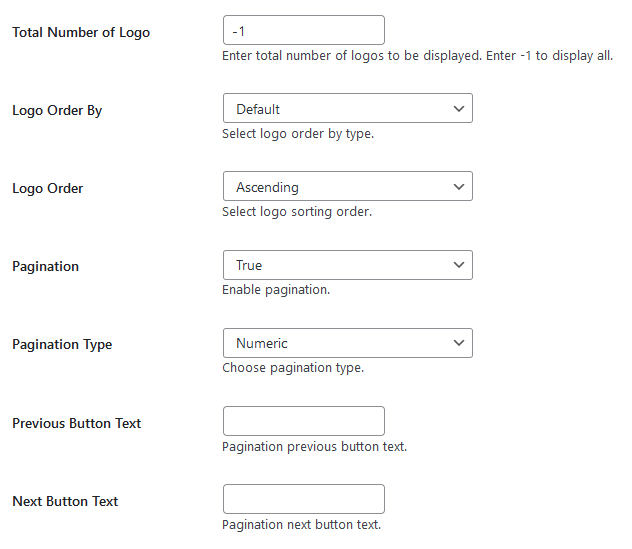Click the Pagination Type label

(62, 344)
